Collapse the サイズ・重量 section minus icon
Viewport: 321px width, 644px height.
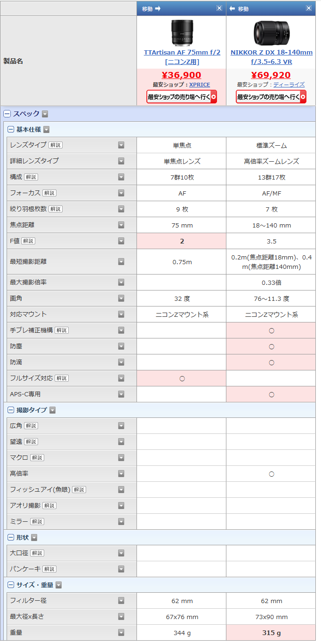11,585
